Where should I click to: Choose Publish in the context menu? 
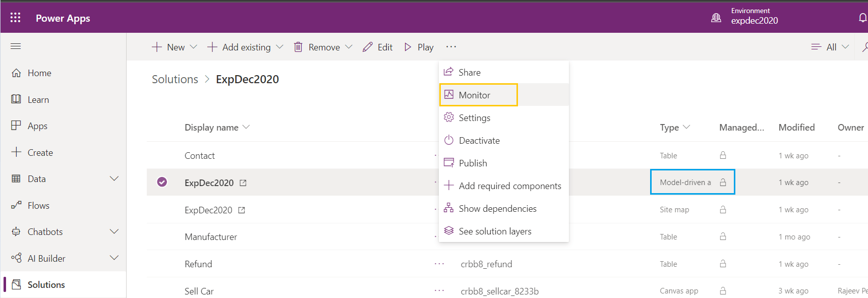(504, 163)
